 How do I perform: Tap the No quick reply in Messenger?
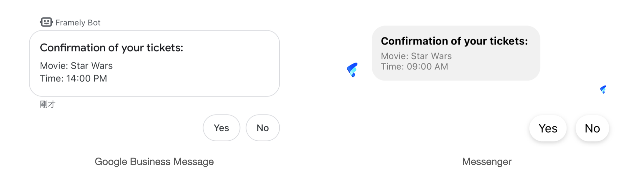point(592,128)
